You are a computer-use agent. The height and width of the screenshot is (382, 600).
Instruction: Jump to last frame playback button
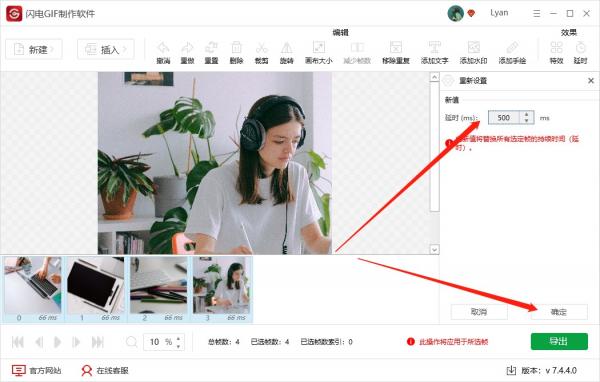point(98,342)
